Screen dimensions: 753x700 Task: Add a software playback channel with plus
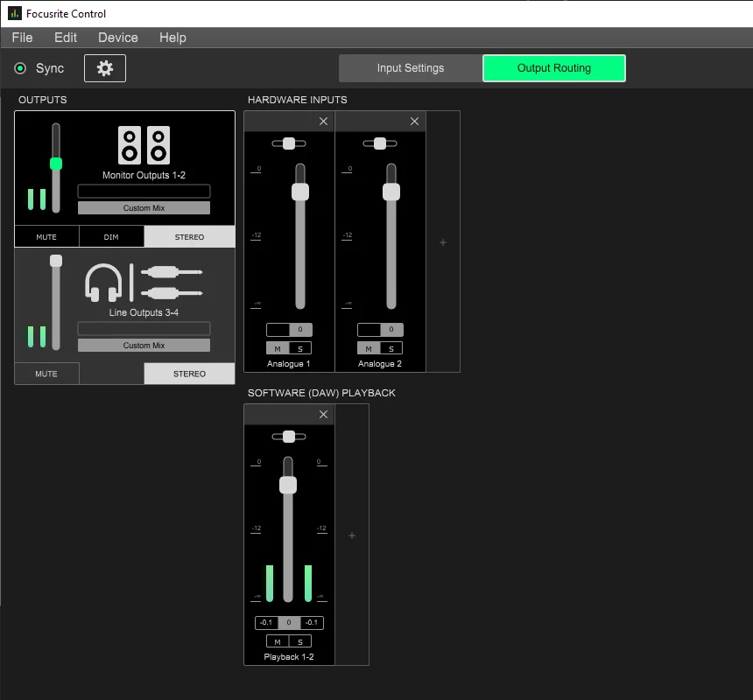352,535
